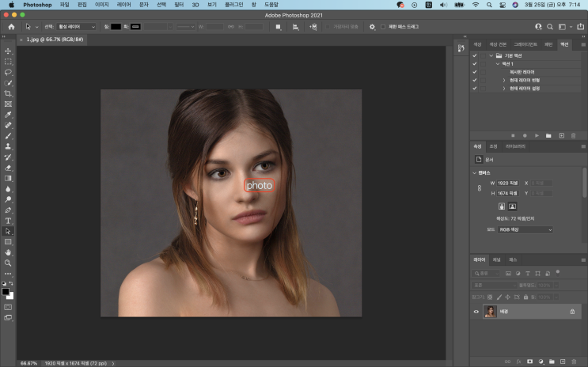Select the Hand tool
Viewport: 588px width, 367px height.
pyautogui.click(x=8, y=252)
